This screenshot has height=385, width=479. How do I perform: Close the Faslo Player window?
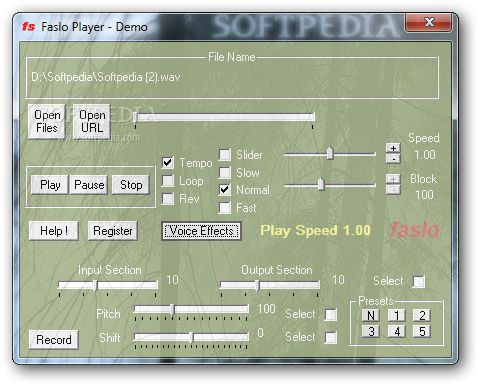click(429, 23)
